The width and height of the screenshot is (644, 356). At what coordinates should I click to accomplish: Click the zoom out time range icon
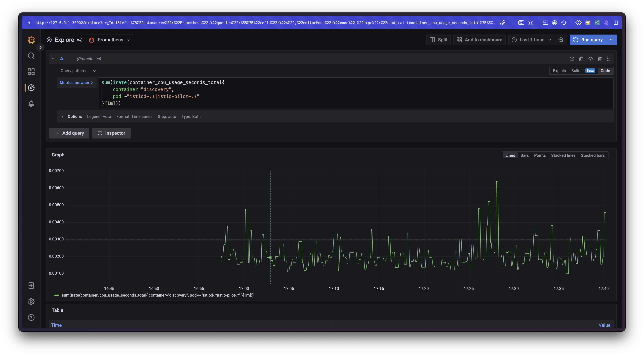[561, 40]
